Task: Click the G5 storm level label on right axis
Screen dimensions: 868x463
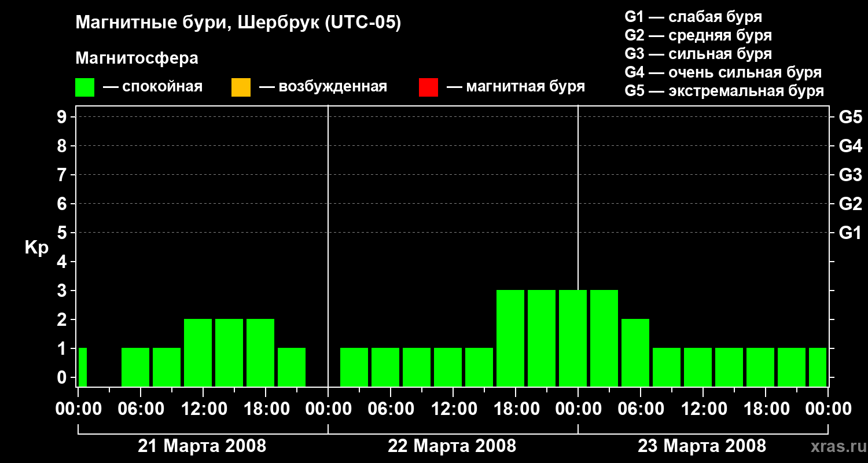Action: pos(850,117)
